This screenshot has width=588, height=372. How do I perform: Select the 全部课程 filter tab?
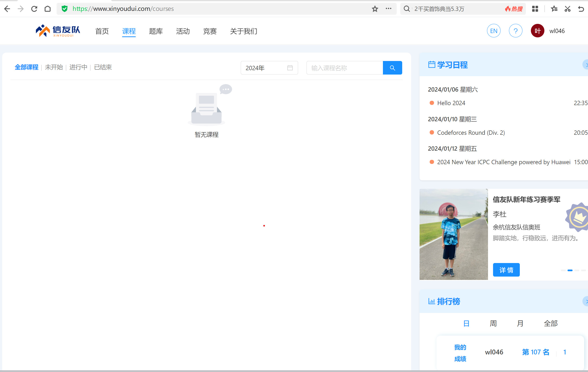click(26, 67)
